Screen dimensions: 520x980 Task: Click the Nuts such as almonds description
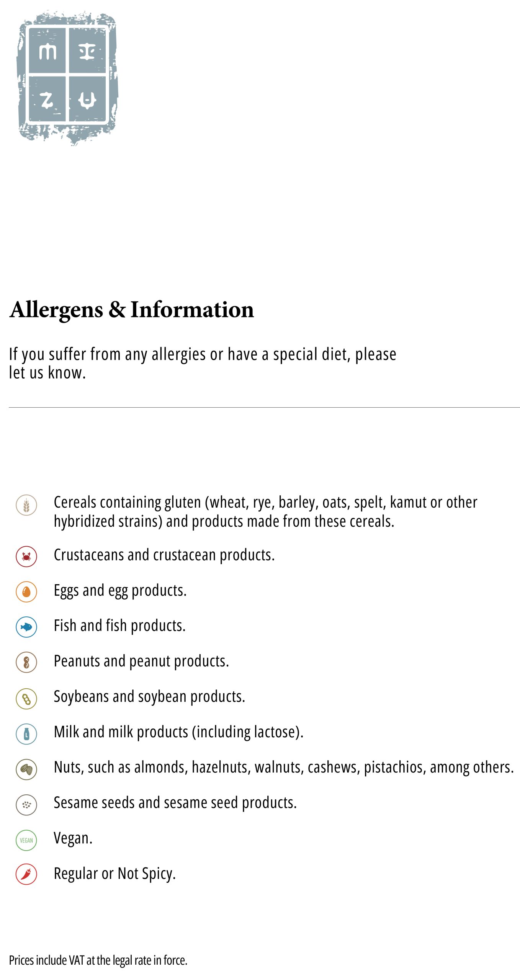tap(283, 767)
